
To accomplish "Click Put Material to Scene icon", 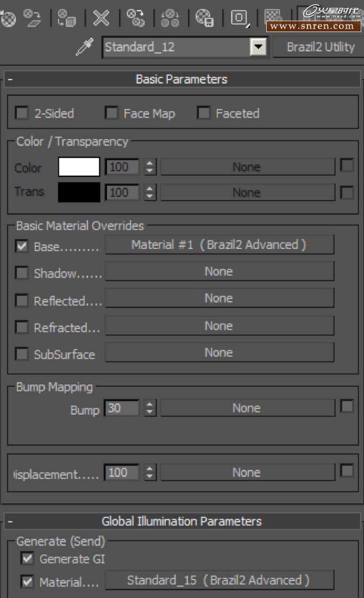I will click(x=32, y=18).
